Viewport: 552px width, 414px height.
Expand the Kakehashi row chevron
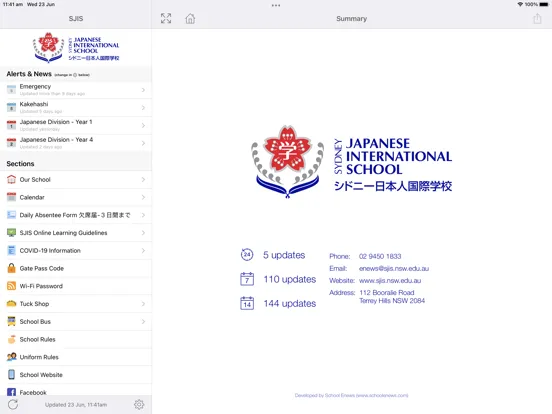143,108
